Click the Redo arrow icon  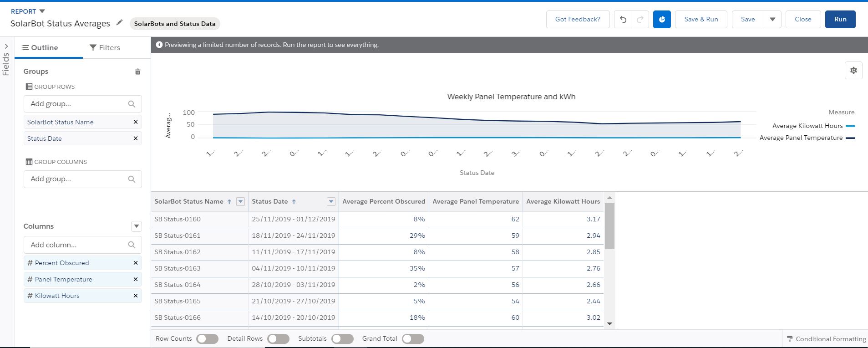640,19
